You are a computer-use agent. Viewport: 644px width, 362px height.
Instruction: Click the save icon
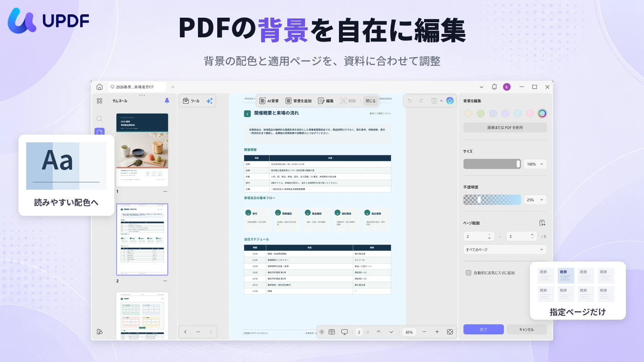coord(434,101)
